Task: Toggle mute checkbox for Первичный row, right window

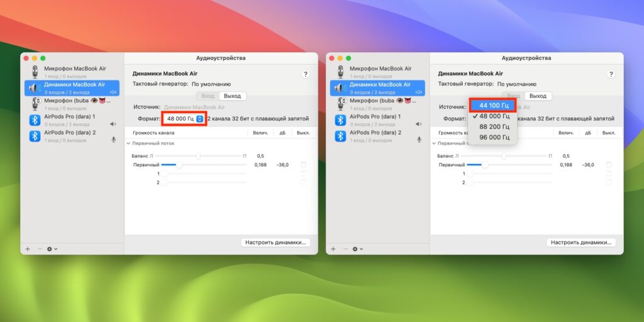Action: pos(609,165)
